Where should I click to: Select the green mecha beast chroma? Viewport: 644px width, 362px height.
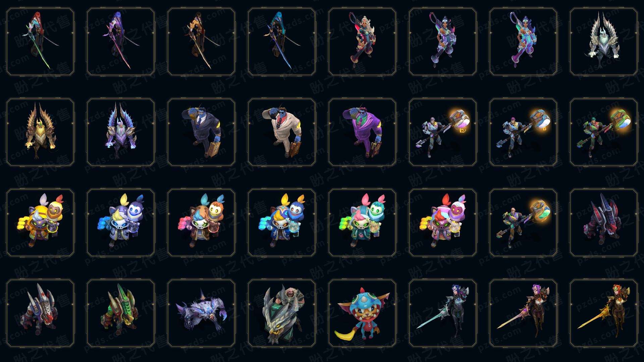(x=121, y=313)
